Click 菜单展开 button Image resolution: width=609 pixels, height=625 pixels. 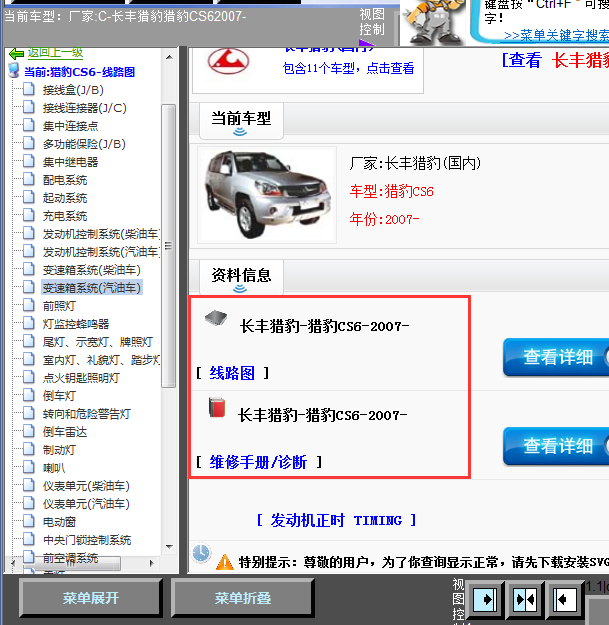pyautogui.click(x=90, y=598)
